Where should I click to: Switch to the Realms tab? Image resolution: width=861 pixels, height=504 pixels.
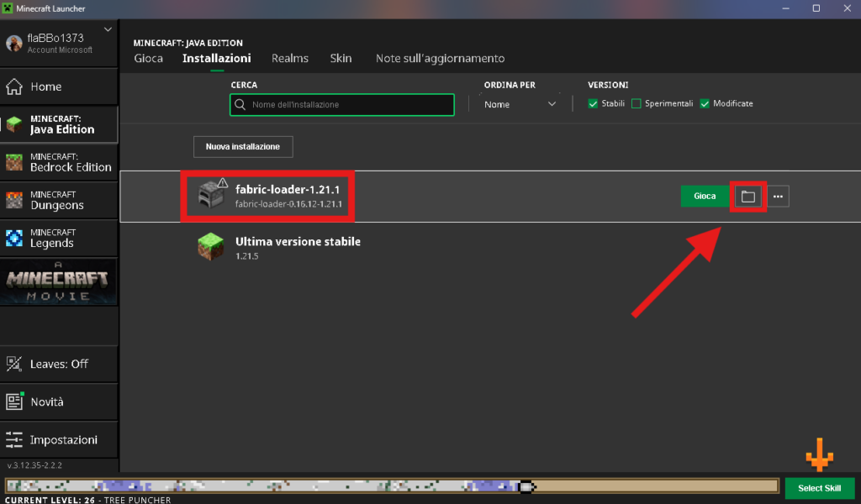click(x=290, y=58)
